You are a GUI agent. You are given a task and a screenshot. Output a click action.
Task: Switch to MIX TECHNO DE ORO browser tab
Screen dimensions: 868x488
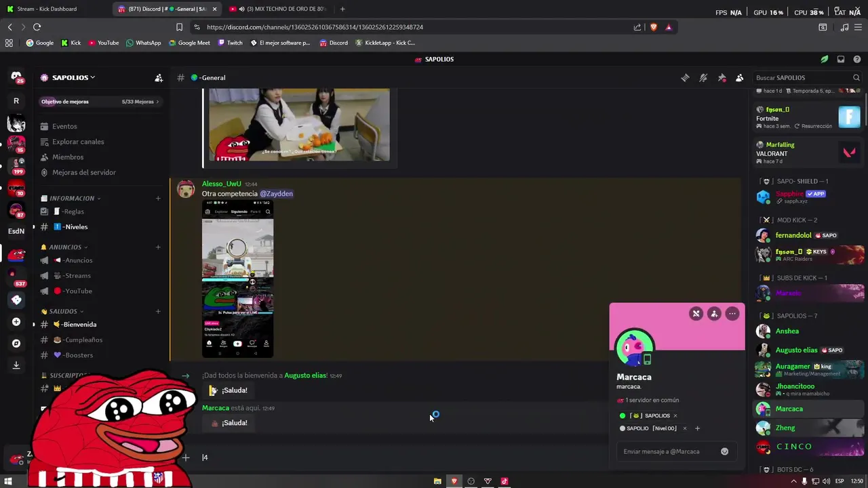pyautogui.click(x=278, y=9)
